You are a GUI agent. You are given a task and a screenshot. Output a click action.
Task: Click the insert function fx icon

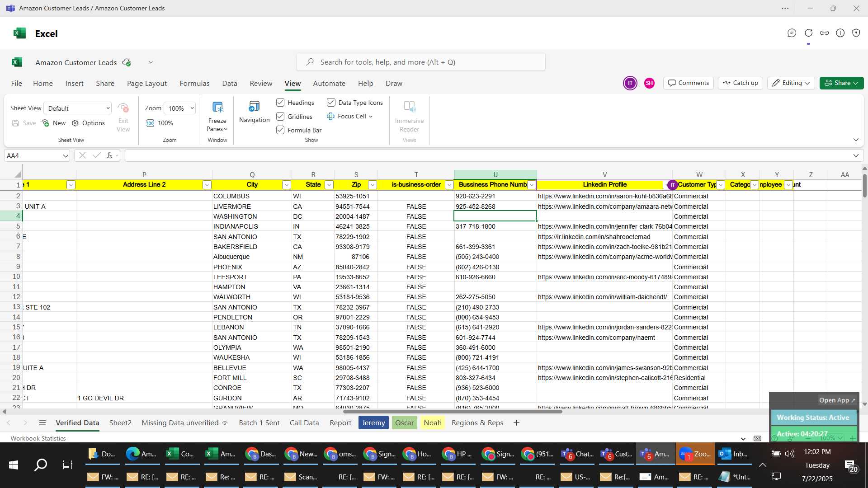[109, 155]
